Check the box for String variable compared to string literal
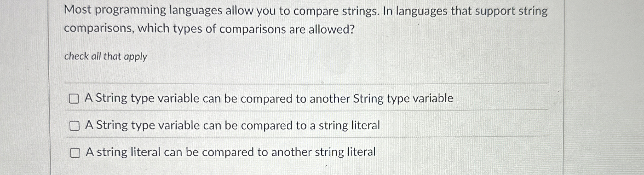 [x=75, y=126]
